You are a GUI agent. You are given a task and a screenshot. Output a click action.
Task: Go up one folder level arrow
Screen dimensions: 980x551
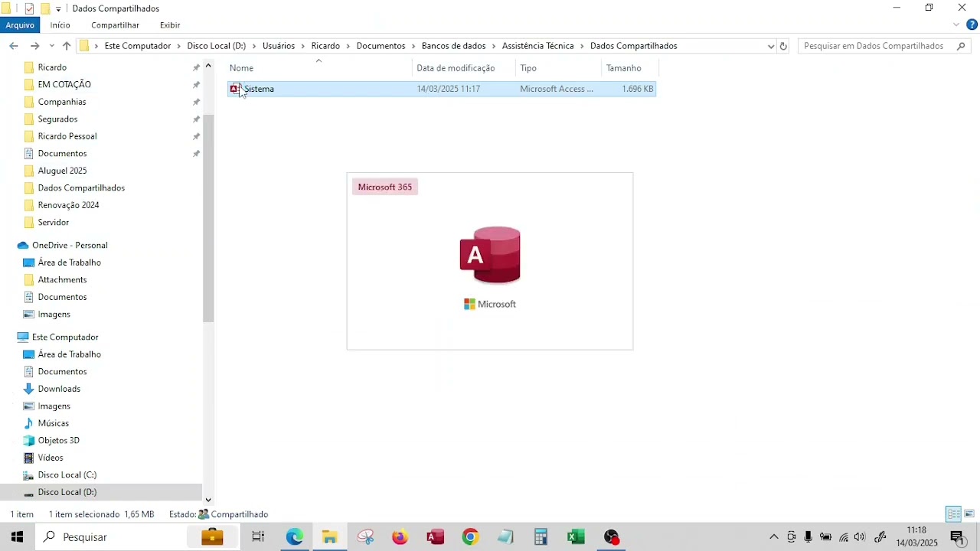67,46
